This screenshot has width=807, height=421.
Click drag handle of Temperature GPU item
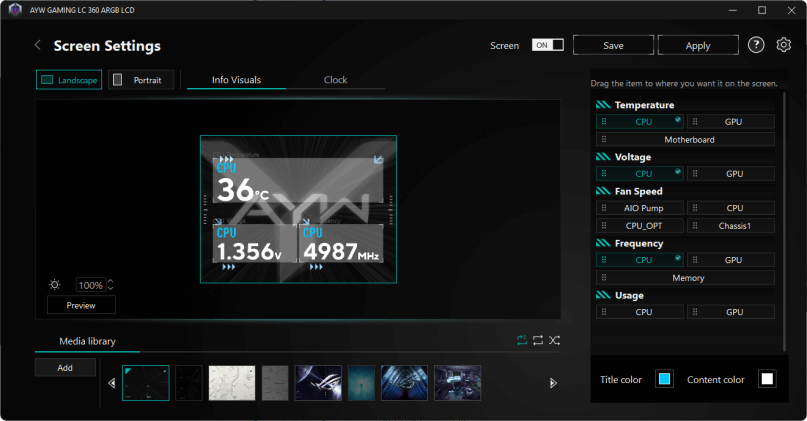[x=695, y=121]
